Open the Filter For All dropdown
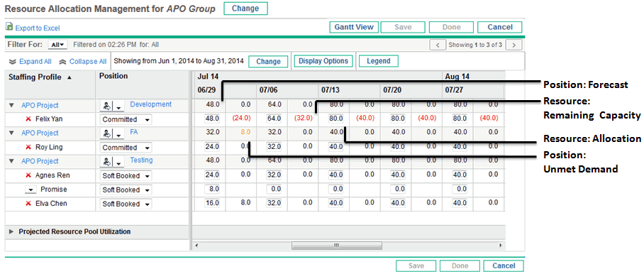 point(57,45)
